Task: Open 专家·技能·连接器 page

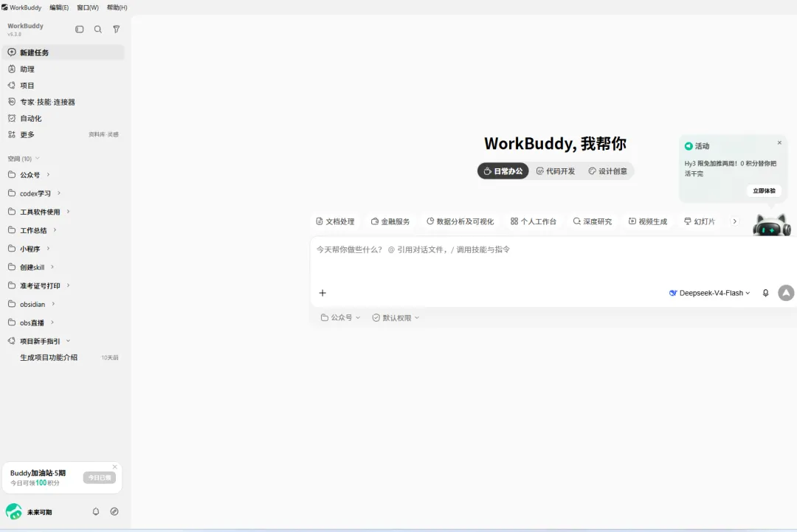Action: click(63, 102)
